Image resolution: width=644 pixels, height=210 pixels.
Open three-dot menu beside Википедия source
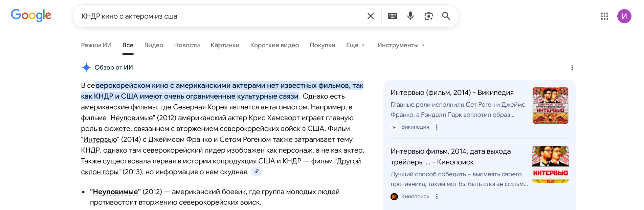coord(437,127)
